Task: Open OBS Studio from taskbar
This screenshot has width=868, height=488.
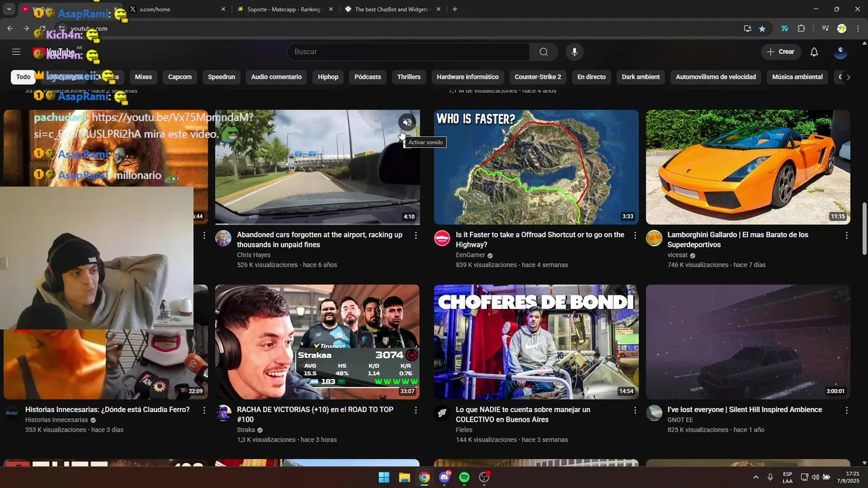Action: [484, 477]
